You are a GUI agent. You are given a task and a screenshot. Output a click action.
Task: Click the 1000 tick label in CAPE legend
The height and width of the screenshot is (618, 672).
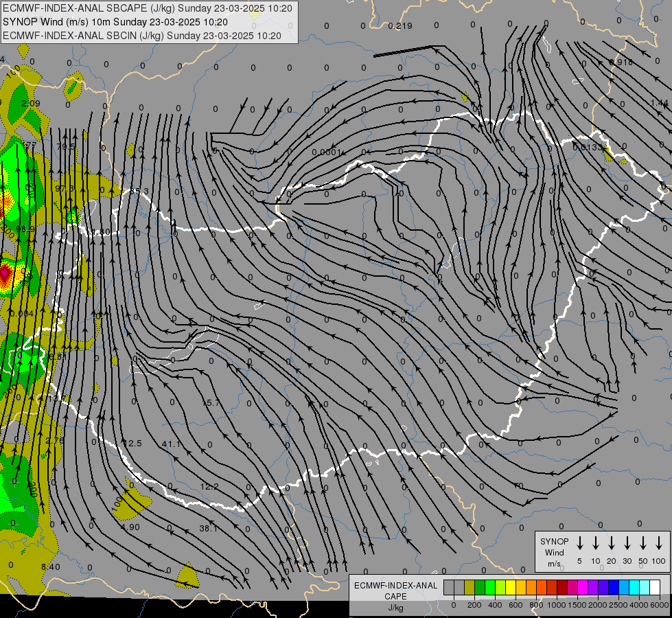tap(557, 605)
